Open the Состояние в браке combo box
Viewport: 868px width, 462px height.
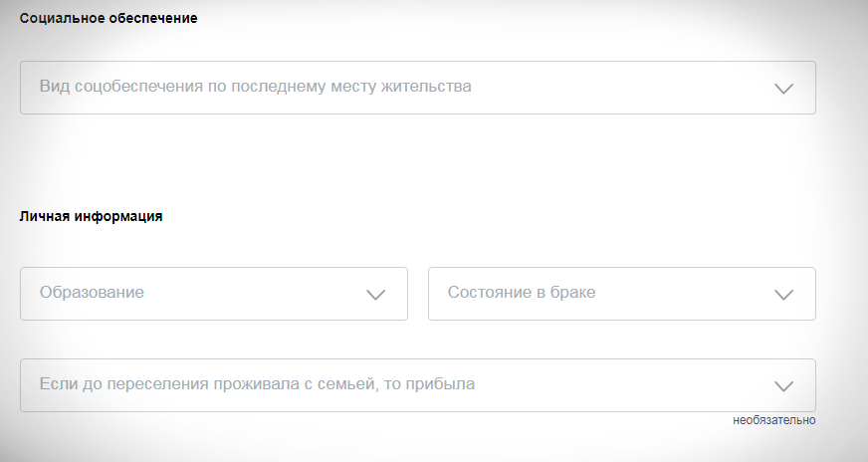click(621, 294)
